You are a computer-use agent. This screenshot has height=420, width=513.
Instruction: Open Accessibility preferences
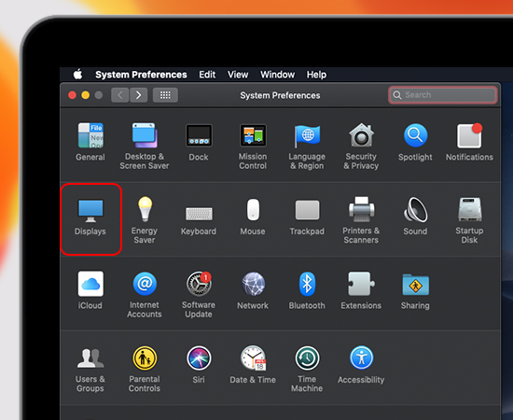click(x=361, y=365)
